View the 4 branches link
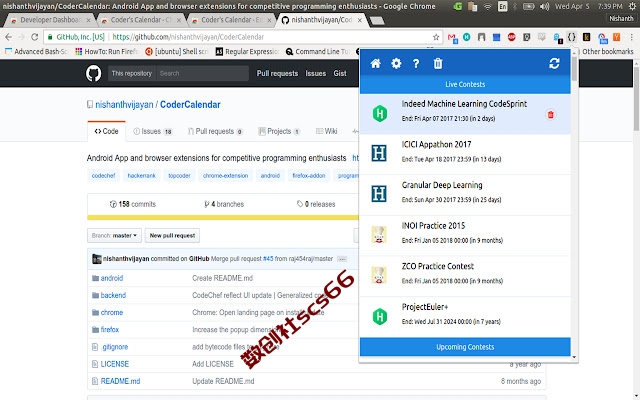This screenshot has width=640, height=400. [224, 204]
